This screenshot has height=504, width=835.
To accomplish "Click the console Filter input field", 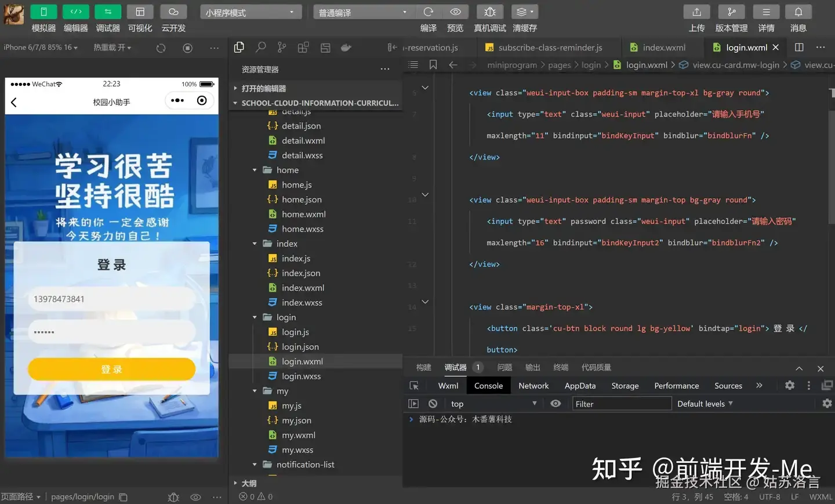I will click(622, 404).
